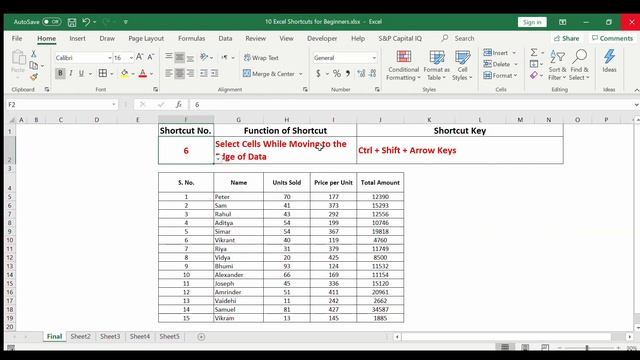Screen dimensions: 640x360
Task: Apply Comma Style icon
Action: (x=348, y=74)
